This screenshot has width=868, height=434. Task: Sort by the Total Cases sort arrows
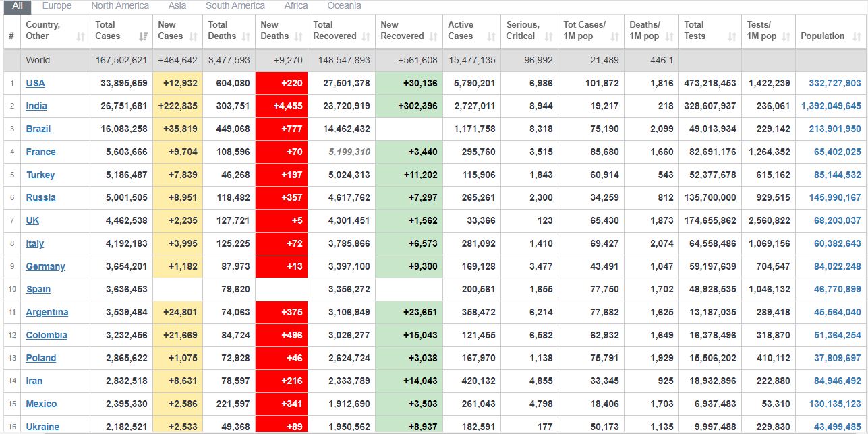click(x=143, y=37)
